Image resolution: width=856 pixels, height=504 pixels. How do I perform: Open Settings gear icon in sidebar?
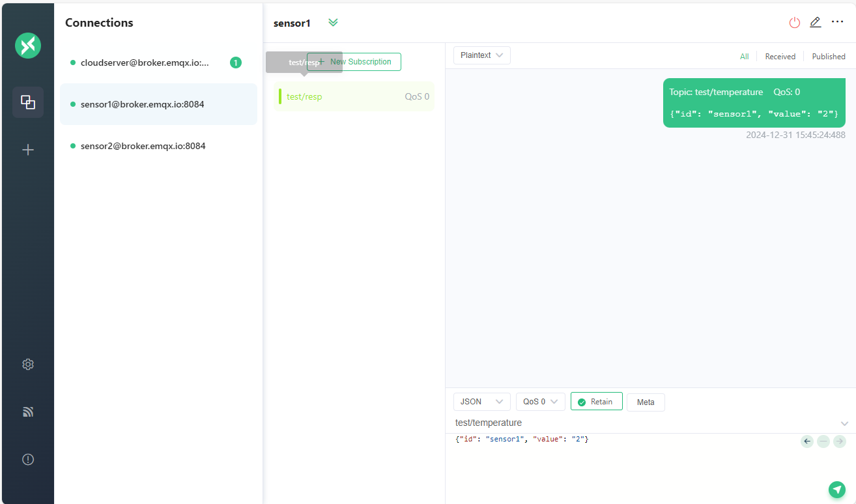tap(28, 365)
